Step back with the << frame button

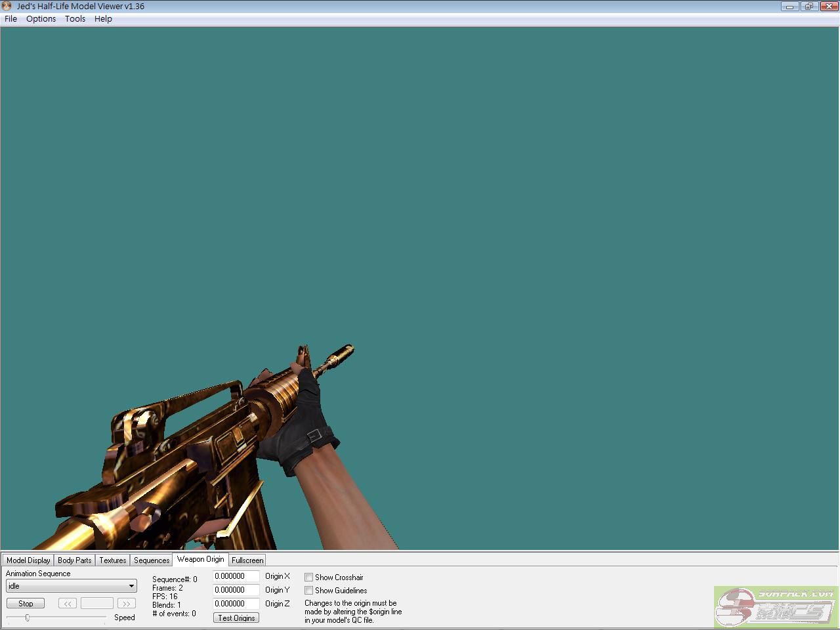tap(67, 603)
